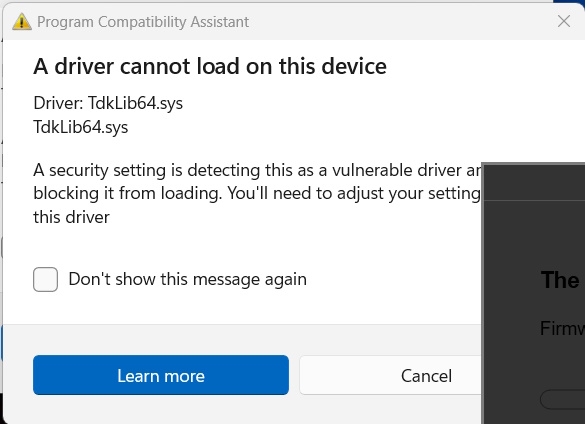Close the Program Compatibility Assistant dialog
Image resolution: width=585 pixels, height=424 pixels.
tap(564, 21)
